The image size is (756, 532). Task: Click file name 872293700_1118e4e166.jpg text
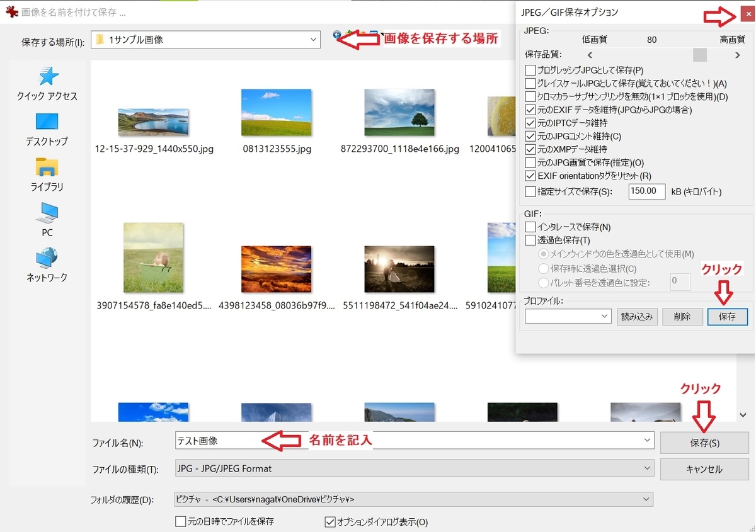(x=400, y=149)
